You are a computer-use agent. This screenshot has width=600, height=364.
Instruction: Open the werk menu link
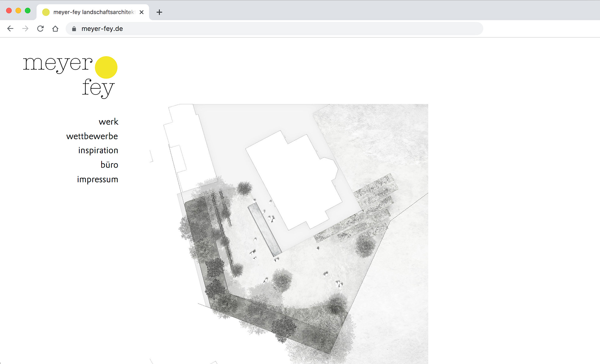[x=108, y=122]
